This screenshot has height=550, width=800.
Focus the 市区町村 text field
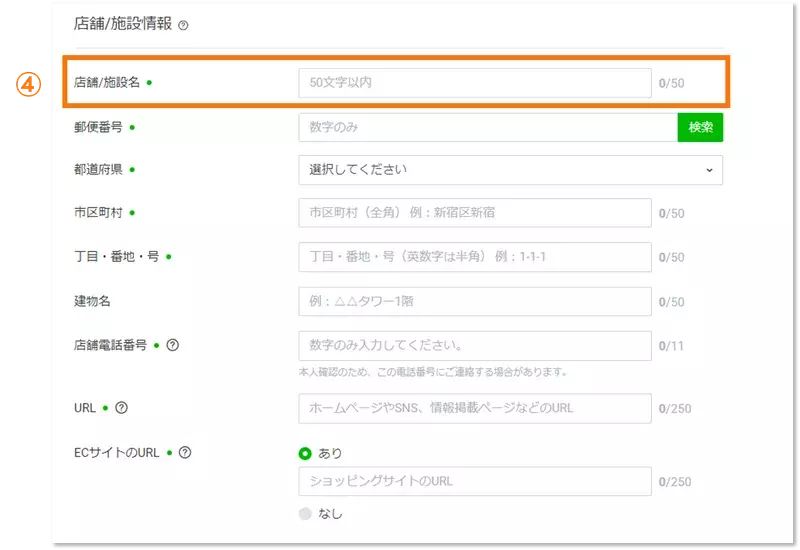475,213
